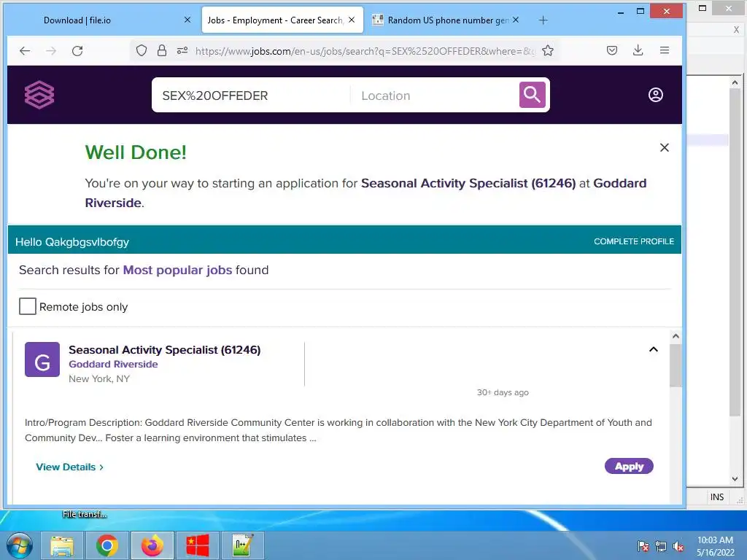Click the jobs.com purple logo
Image resolution: width=747 pixels, height=560 pixels.
click(39, 95)
